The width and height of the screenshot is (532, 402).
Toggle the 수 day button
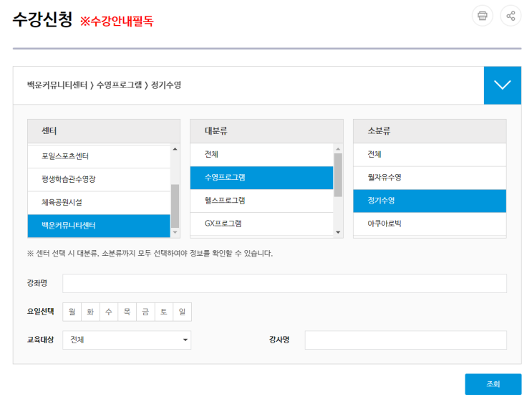click(109, 312)
